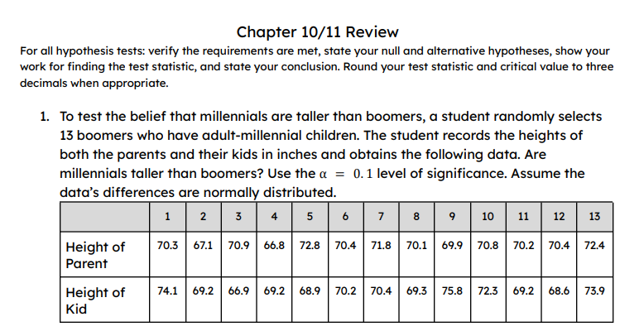Screen dimensions: 644x336
Task: Click the question number "1." marker
Action: tap(46, 117)
